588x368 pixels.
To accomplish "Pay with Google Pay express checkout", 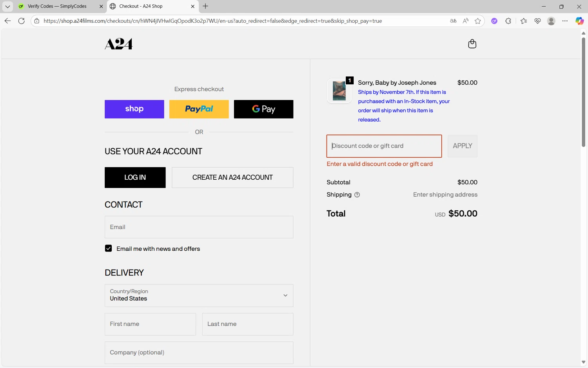I will tap(263, 109).
